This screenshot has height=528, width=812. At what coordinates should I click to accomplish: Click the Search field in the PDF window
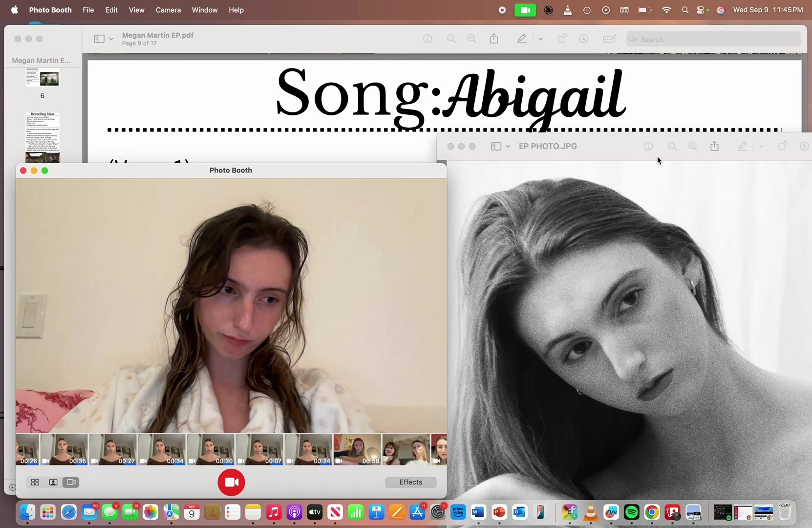713,39
